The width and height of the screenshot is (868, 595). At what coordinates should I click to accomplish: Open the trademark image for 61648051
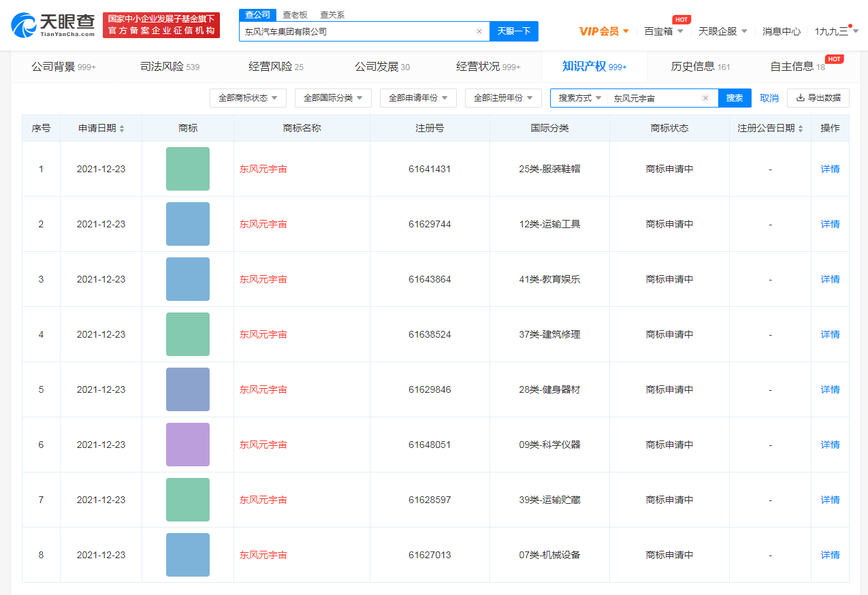188,445
